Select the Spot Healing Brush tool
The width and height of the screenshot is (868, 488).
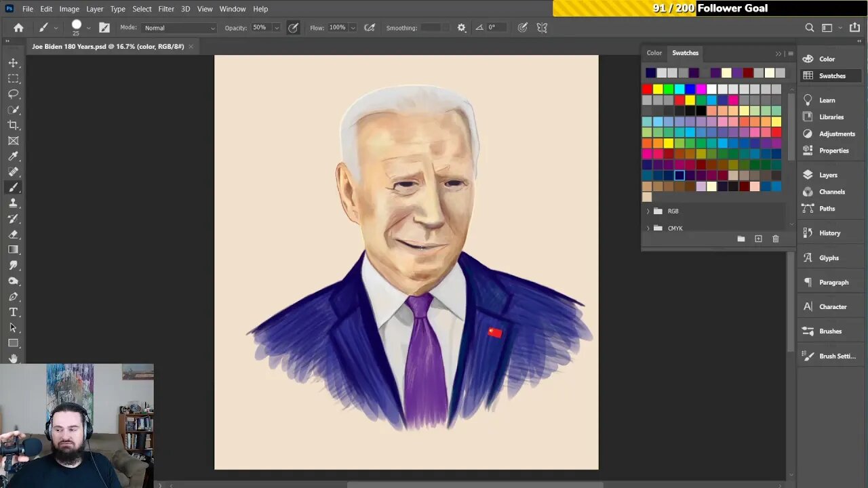[x=13, y=172]
